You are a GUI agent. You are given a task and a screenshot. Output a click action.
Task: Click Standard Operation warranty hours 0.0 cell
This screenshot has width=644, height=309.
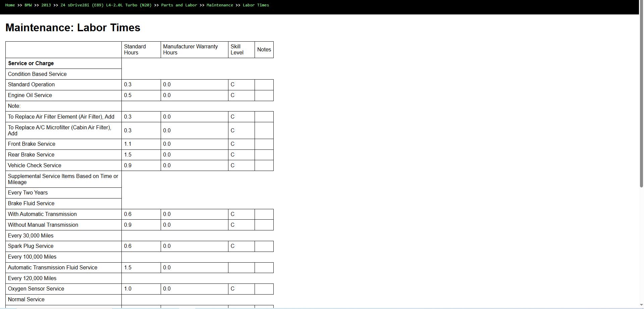pos(194,85)
